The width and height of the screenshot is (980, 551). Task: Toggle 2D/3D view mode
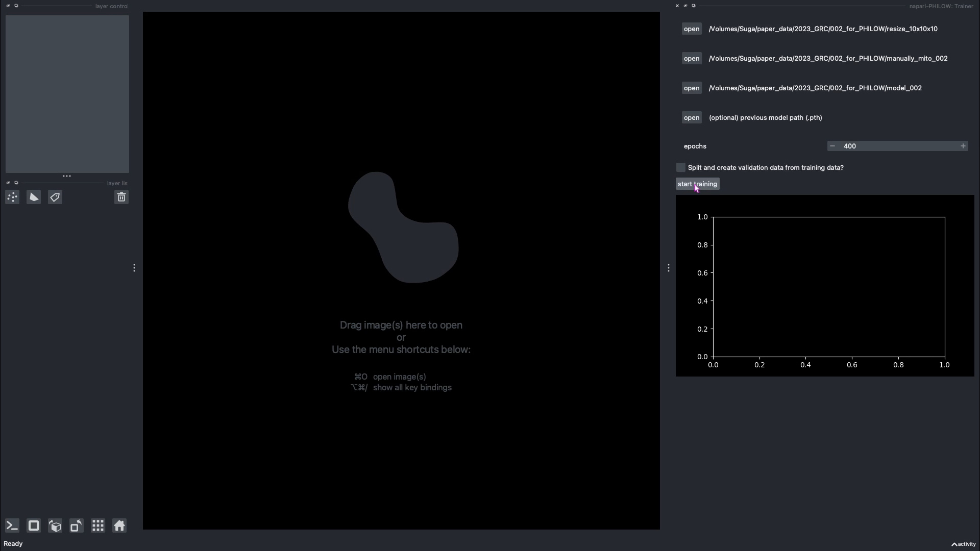click(34, 526)
